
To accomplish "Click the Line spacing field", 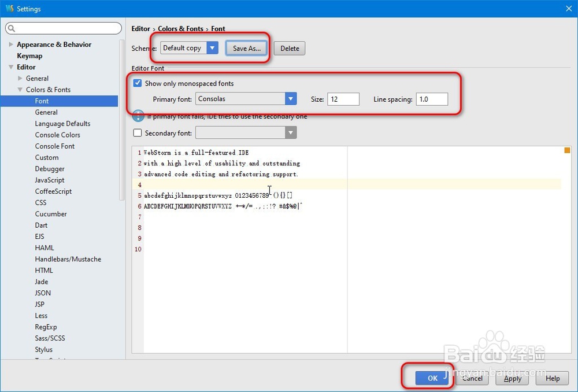I will click(x=432, y=99).
